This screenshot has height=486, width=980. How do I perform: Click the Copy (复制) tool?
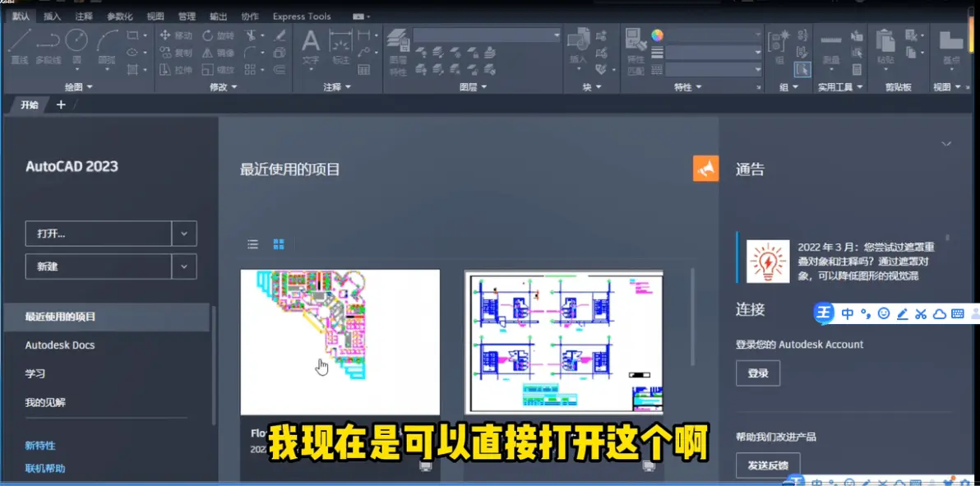[x=176, y=53]
